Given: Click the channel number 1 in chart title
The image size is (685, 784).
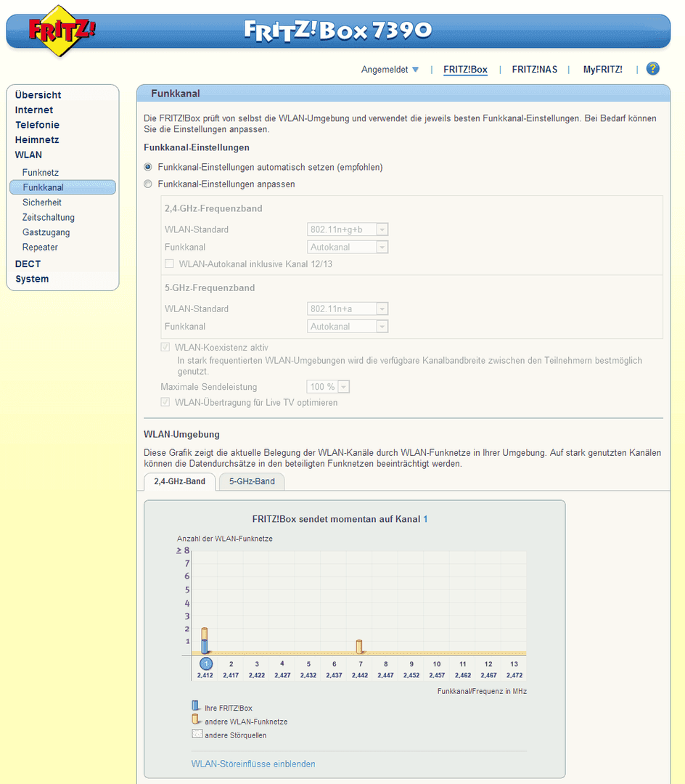Looking at the screenshot, I should 426,519.
